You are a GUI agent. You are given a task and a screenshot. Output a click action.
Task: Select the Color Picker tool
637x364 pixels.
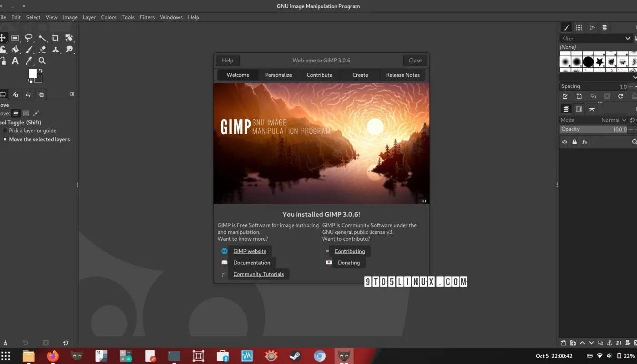tap(28, 61)
